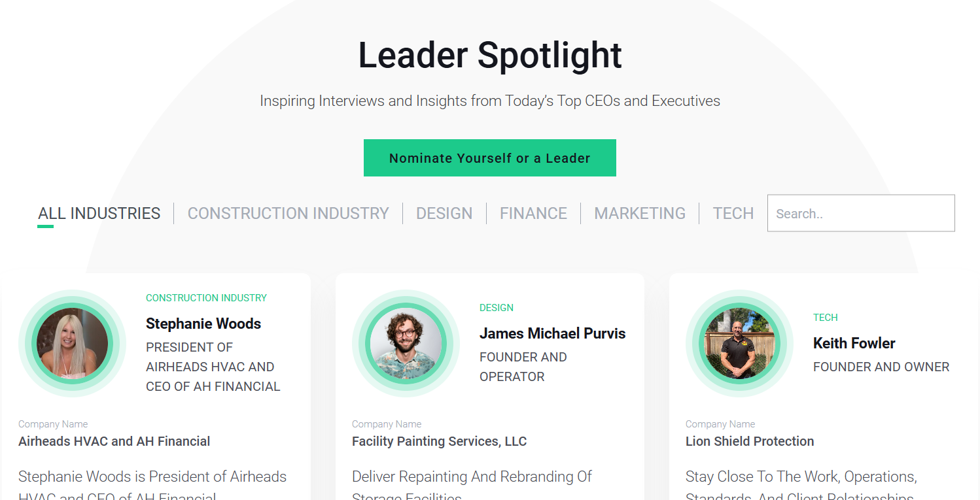Switch to the FINANCE industry tab
Image resolution: width=980 pixels, height=500 pixels.
pyautogui.click(x=533, y=213)
